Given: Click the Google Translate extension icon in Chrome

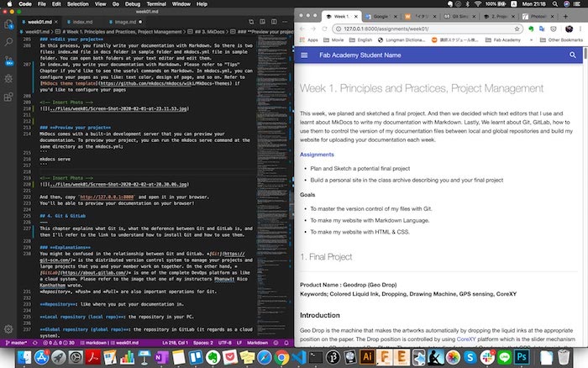Looking at the screenshot, I should coord(542,29).
